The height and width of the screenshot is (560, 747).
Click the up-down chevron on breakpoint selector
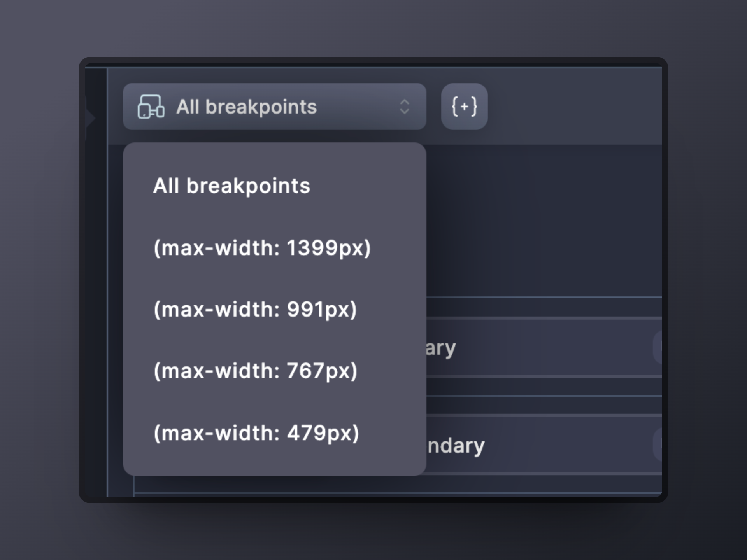[x=405, y=107]
